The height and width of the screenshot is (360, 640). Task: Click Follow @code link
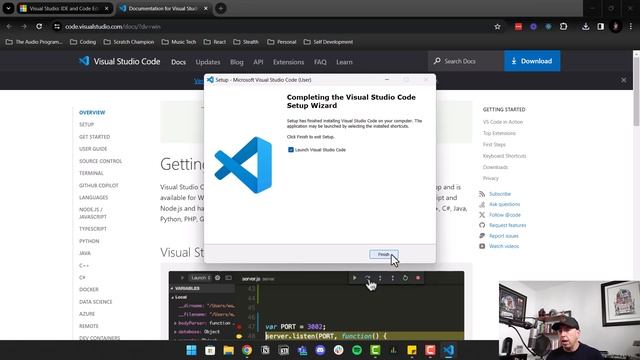click(x=505, y=215)
